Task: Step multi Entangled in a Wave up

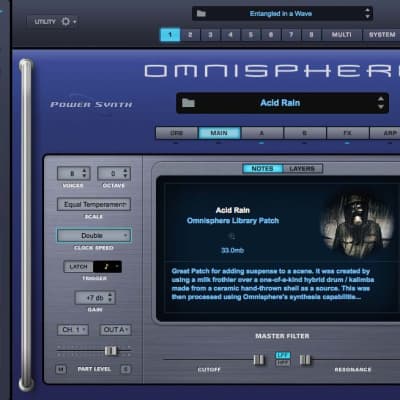Action: 367,10
